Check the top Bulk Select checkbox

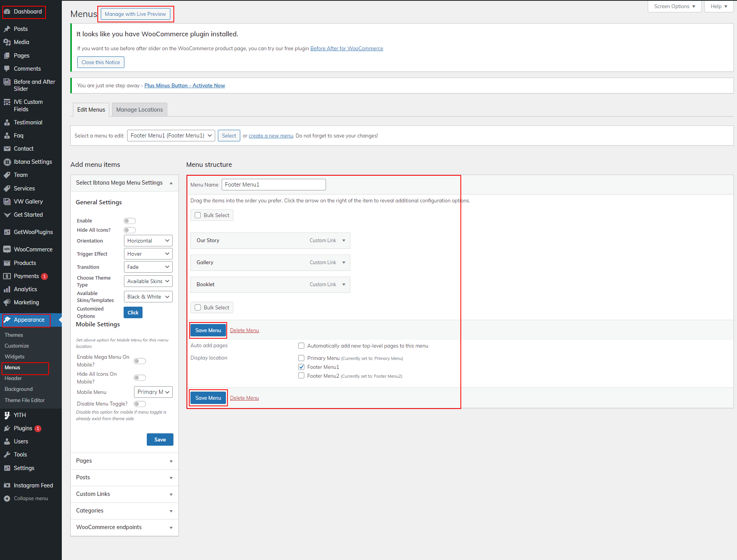(x=198, y=215)
